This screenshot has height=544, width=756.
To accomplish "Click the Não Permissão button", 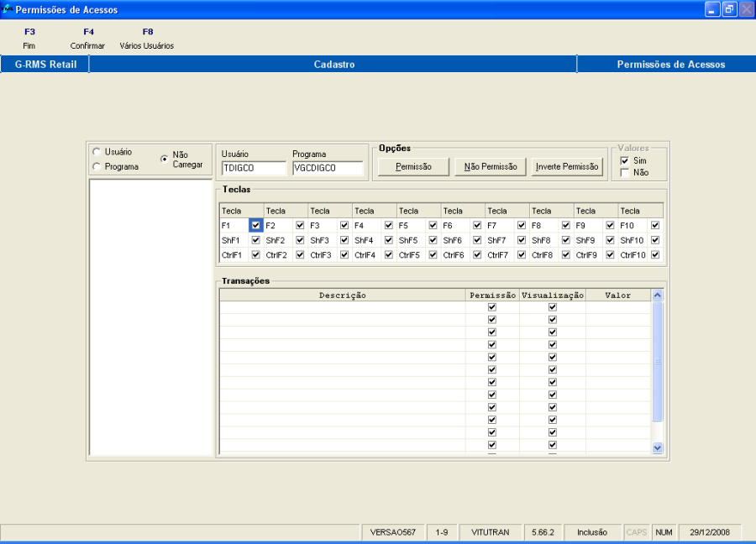I will click(x=491, y=167).
